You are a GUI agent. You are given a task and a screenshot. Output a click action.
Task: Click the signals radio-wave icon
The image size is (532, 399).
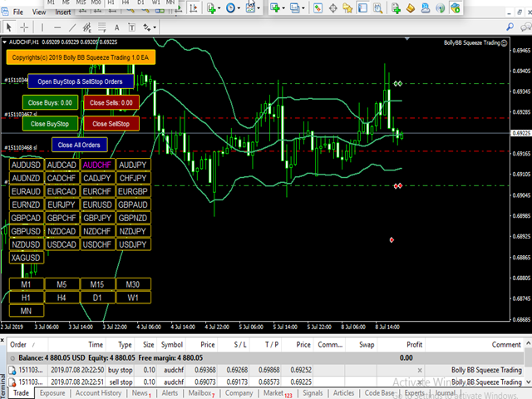(x=440, y=8)
